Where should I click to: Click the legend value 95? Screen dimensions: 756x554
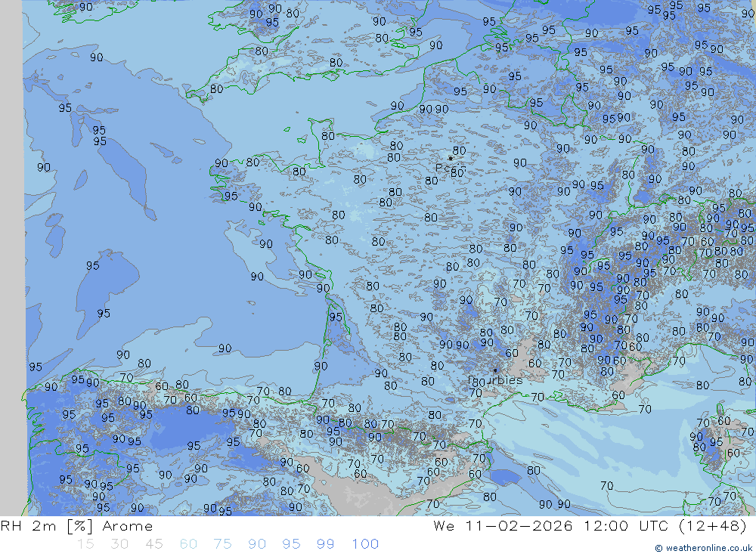click(291, 544)
